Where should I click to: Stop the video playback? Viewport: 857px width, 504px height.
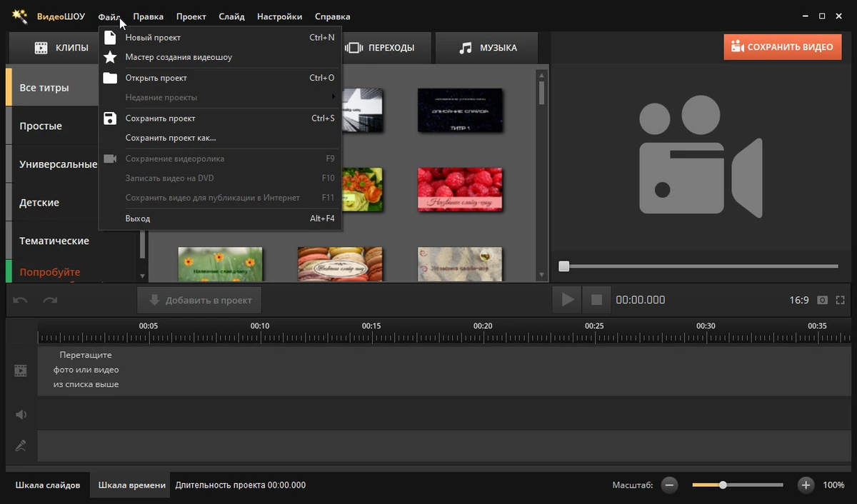[x=596, y=300]
